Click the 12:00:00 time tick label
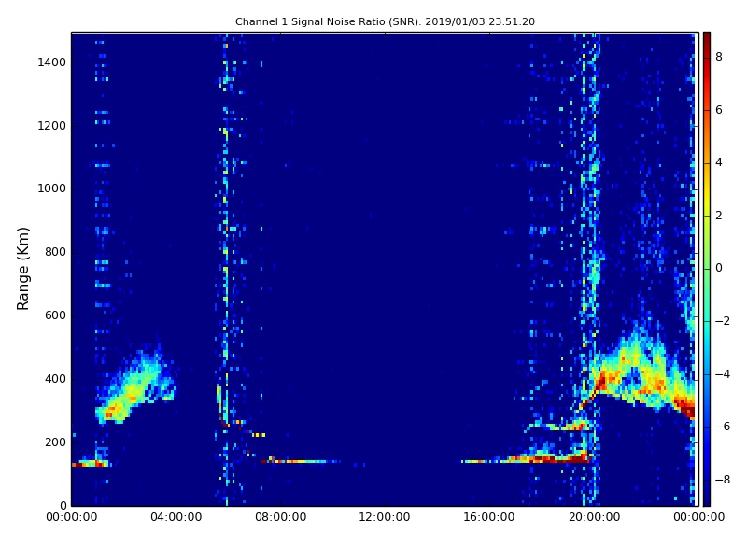The width and height of the screenshot is (747, 560). tap(385, 517)
